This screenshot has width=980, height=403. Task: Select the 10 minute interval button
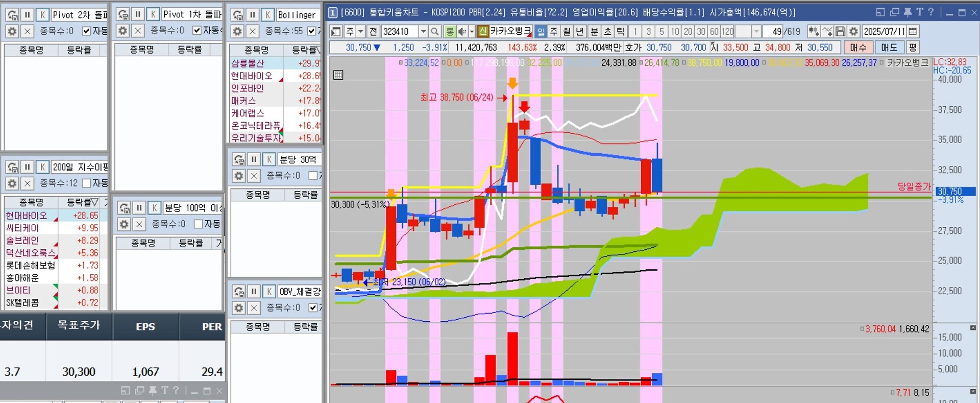675,32
